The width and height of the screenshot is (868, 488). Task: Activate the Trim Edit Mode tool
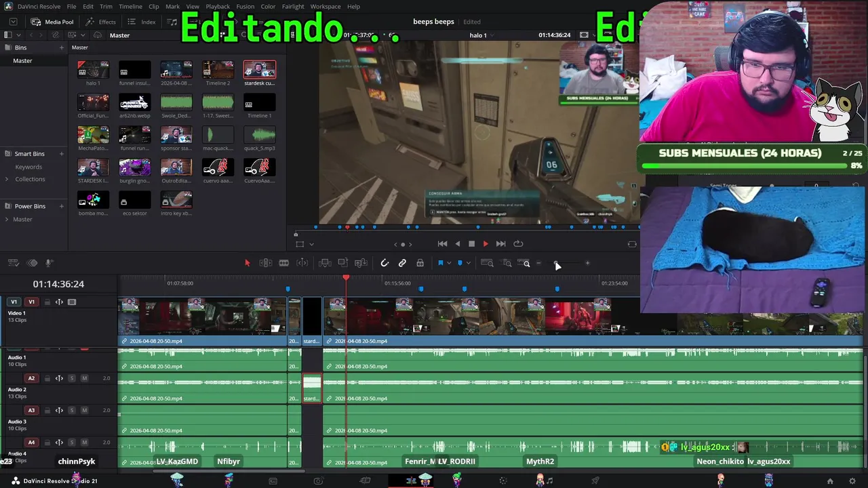point(266,263)
